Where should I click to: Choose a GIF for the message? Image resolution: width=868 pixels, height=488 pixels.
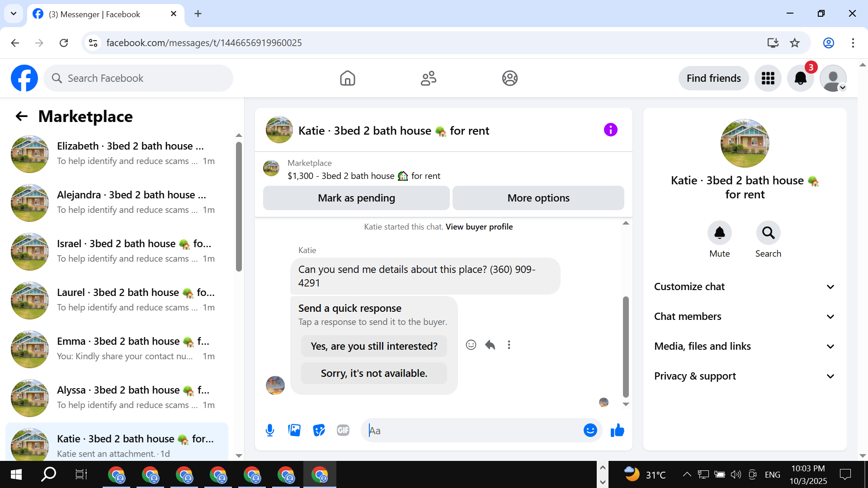[343, 430]
